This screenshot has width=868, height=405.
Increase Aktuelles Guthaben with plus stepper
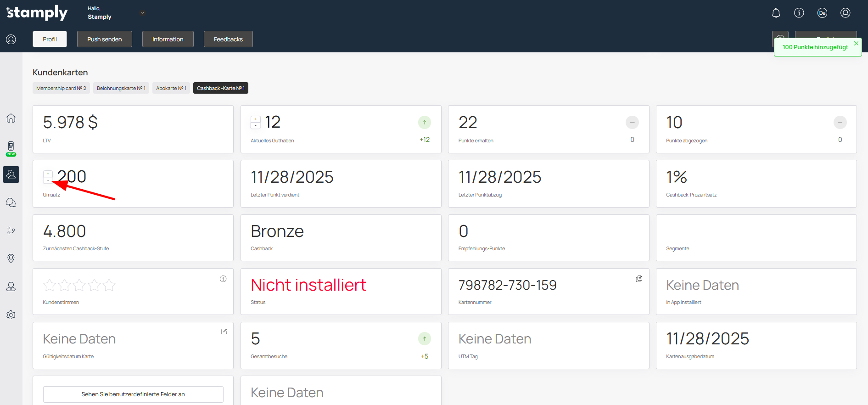(x=256, y=119)
